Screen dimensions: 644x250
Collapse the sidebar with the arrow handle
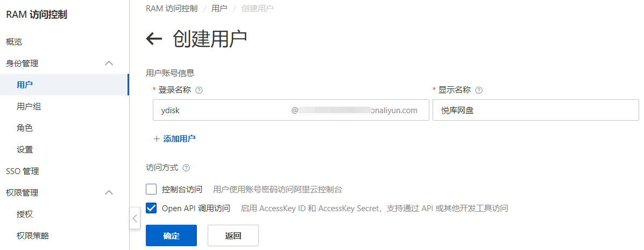pos(135,219)
